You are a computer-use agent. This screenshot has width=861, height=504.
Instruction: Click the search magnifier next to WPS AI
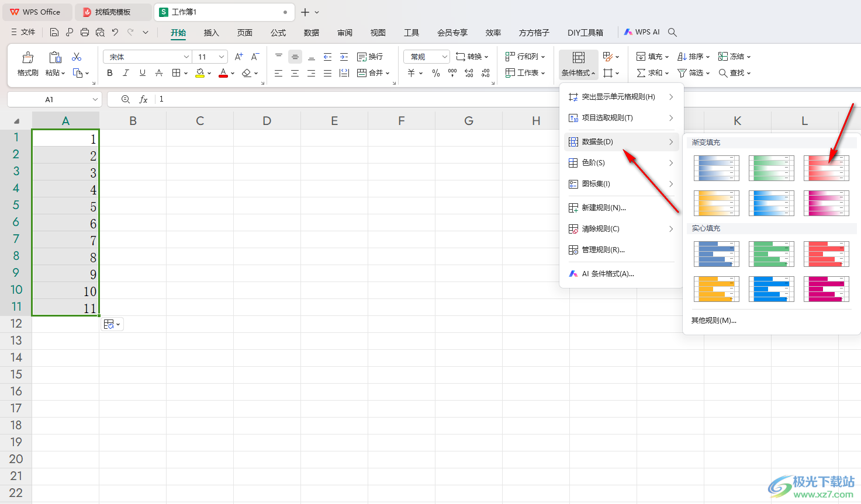coord(673,33)
